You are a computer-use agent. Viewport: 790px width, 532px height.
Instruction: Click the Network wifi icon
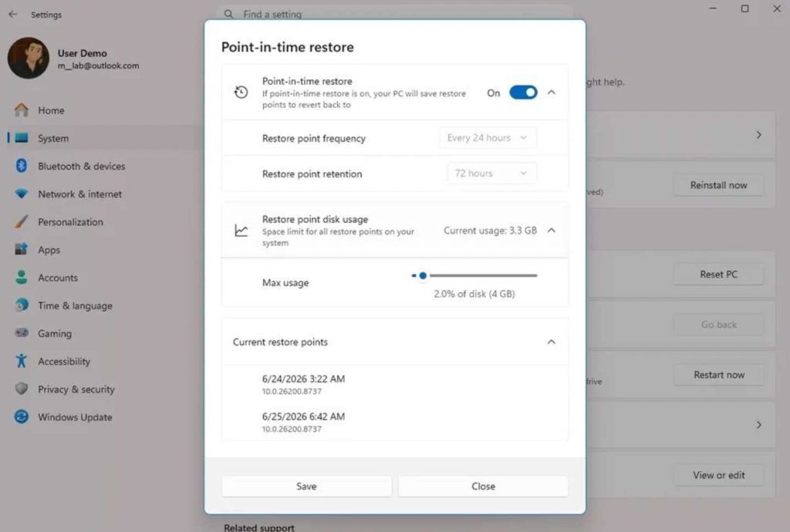(21, 194)
